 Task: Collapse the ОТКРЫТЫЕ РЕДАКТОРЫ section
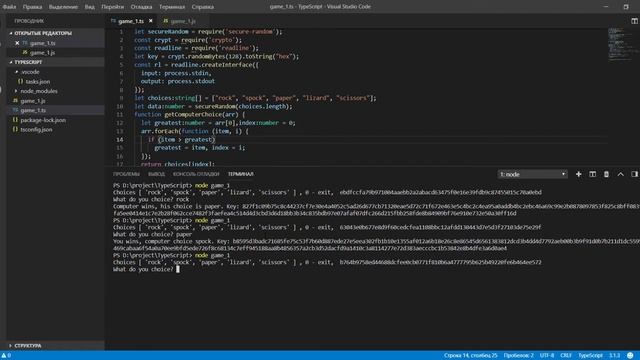(55, 33)
